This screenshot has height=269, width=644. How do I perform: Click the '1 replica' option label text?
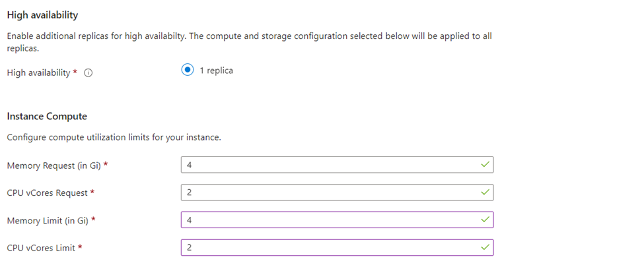coord(217,71)
